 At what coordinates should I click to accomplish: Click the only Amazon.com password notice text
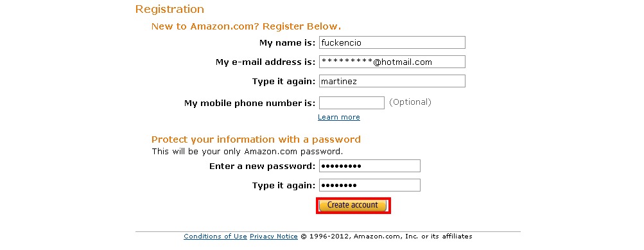(247, 151)
